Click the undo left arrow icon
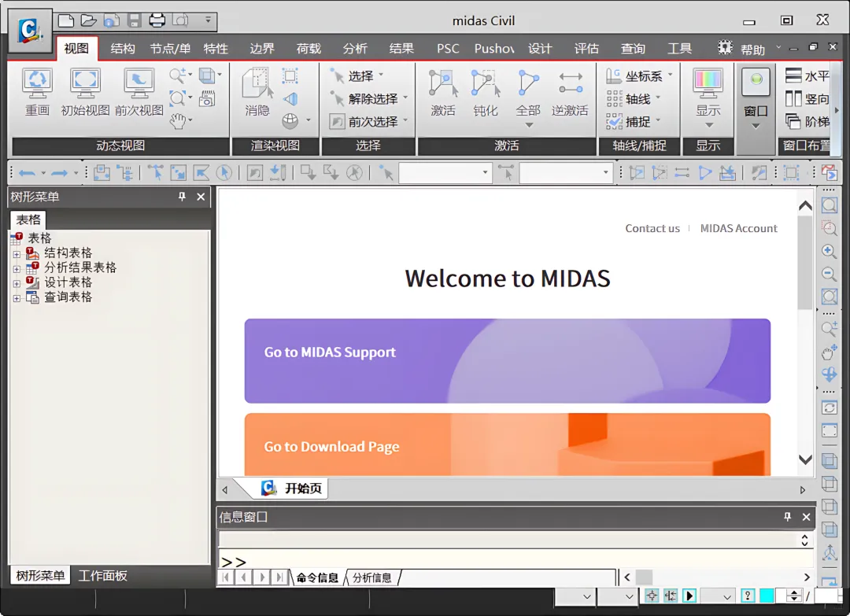 tap(27, 173)
